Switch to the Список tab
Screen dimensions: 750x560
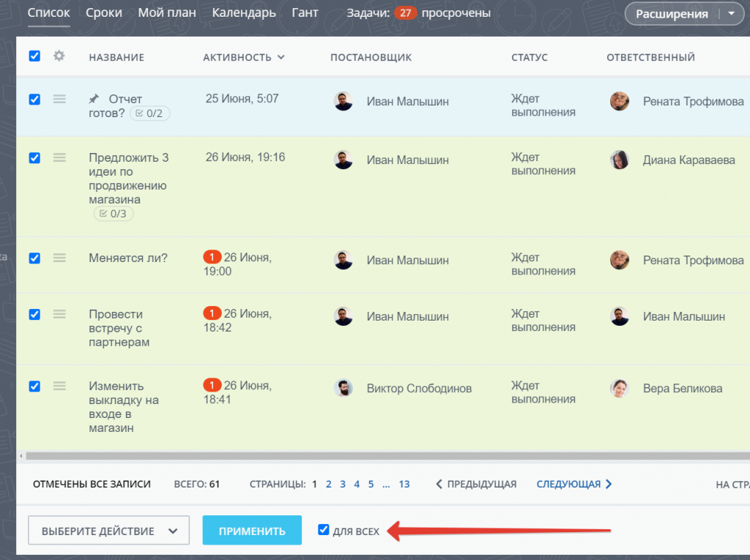tap(49, 13)
